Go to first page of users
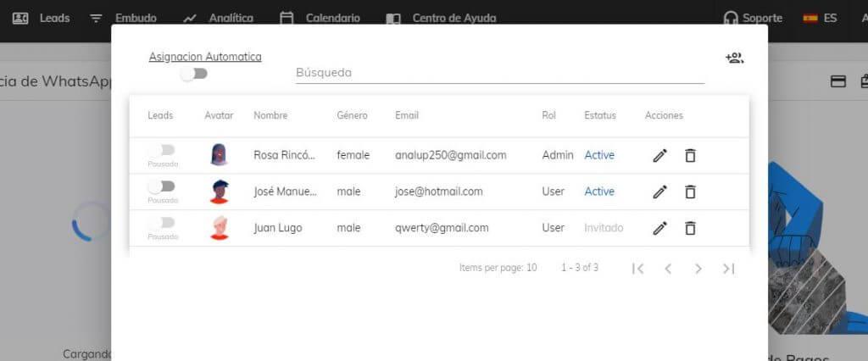Viewport: 868px width, 361px height. pos(637,269)
